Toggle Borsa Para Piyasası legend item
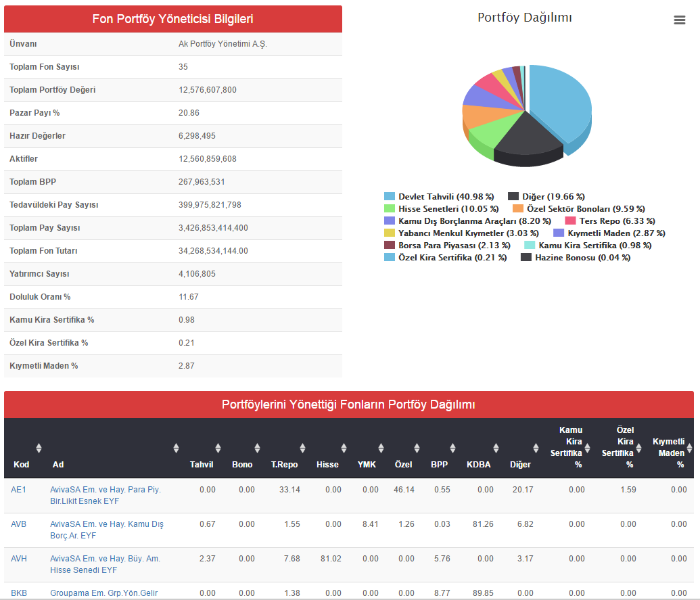Image resolution: width=700 pixels, height=600 pixels. click(447, 245)
